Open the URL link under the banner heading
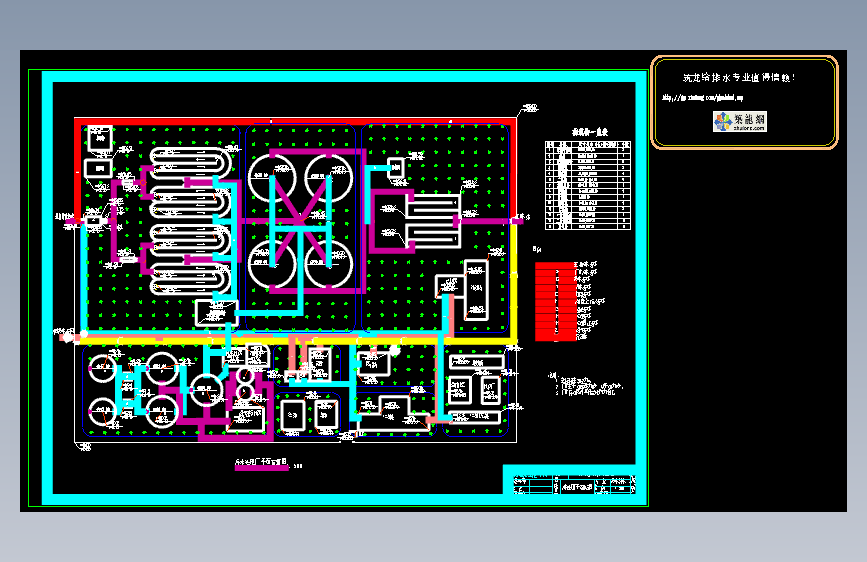The width and height of the screenshot is (867, 562). [703, 98]
